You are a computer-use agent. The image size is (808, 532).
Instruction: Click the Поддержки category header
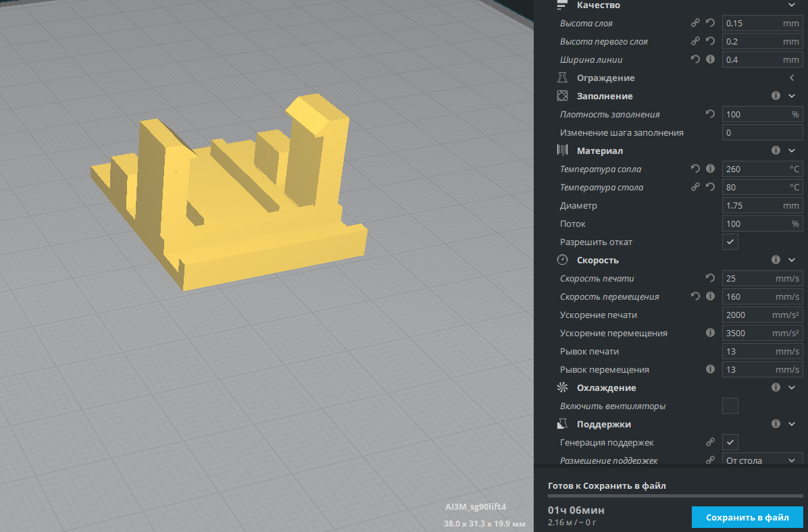603,424
